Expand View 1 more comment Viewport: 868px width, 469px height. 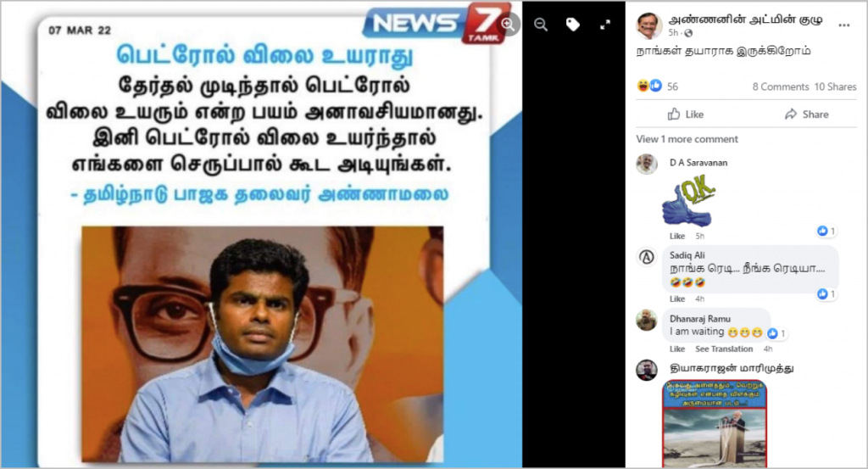click(x=687, y=139)
